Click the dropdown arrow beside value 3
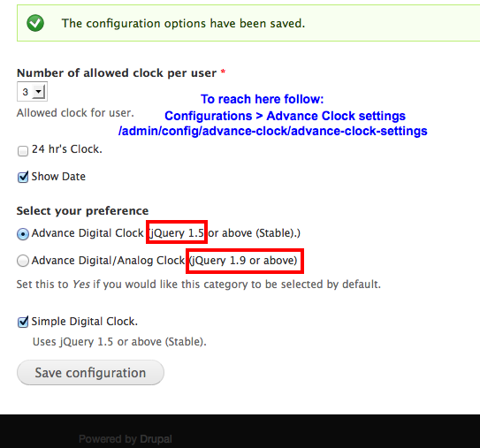Image resolution: width=480 pixels, height=448 pixels. pyautogui.click(x=39, y=92)
